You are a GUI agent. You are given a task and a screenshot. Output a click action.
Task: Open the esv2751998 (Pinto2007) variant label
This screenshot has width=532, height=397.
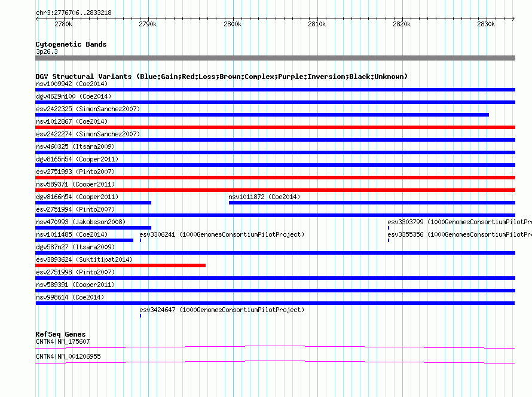(x=75, y=272)
